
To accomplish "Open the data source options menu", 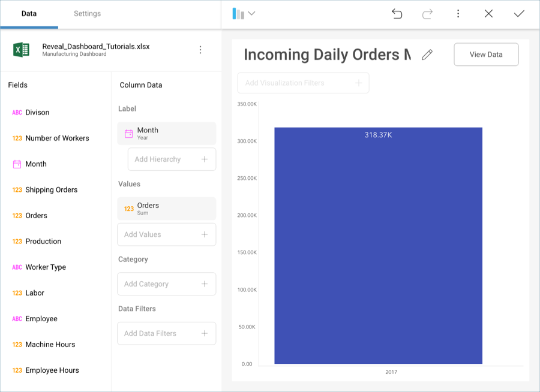I will pos(200,50).
